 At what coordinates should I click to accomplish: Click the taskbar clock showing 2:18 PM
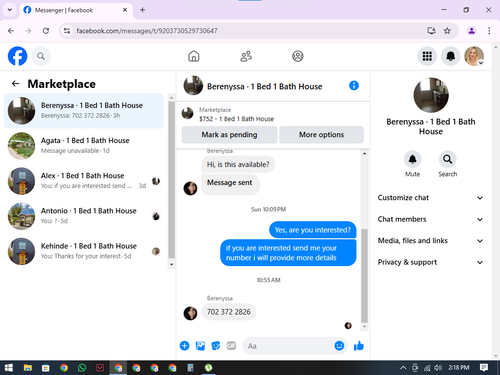[x=459, y=368]
